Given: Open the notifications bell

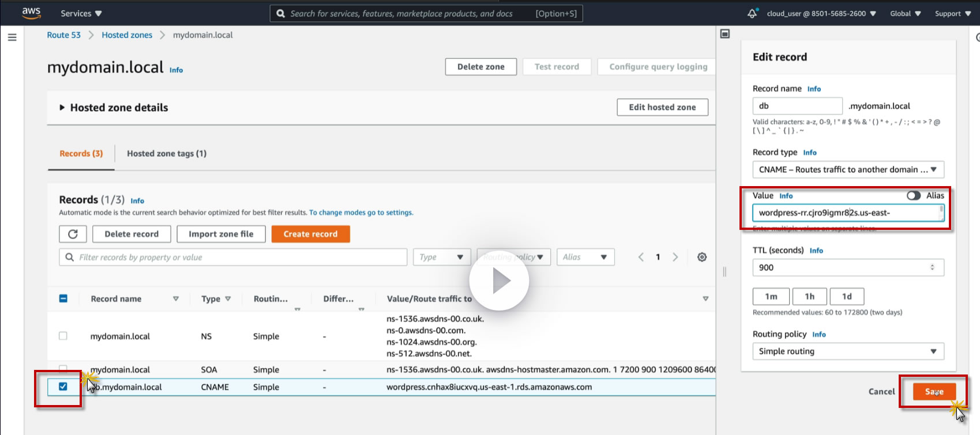Looking at the screenshot, I should click(x=752, y=13).
